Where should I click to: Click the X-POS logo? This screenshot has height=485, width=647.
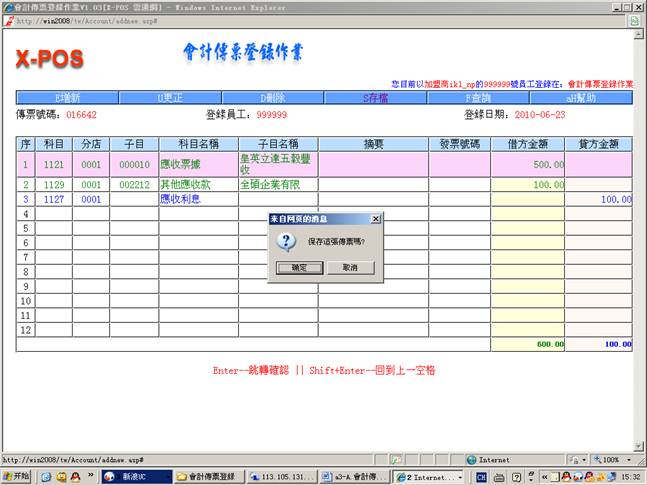pyautogui.click(x=49, y=59)
